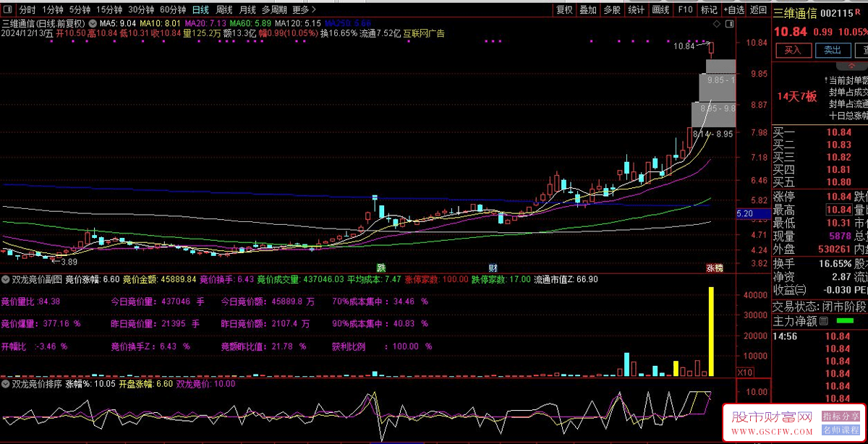
Task: Click the 涨停 limit-up value 10.84
Action: click(x=839, y=197)
